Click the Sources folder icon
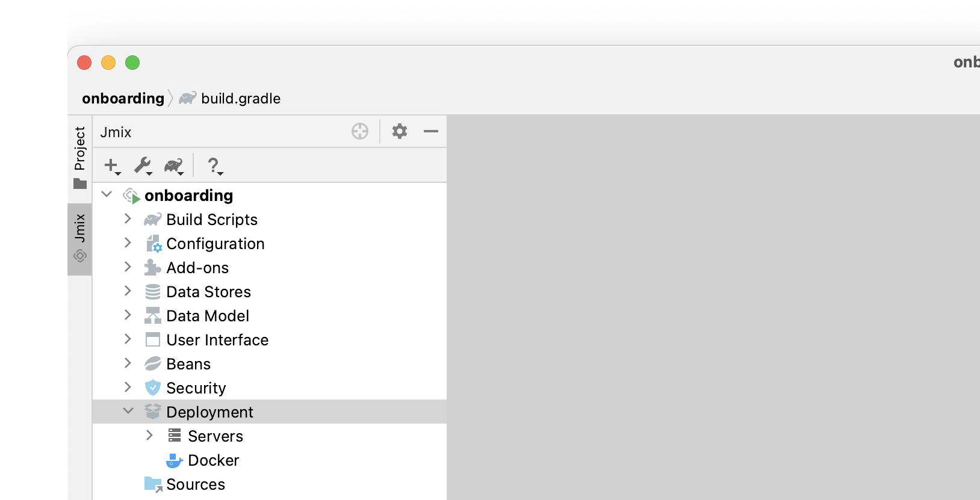This screenshot has width=980, height=500. [x=154, y=484]
